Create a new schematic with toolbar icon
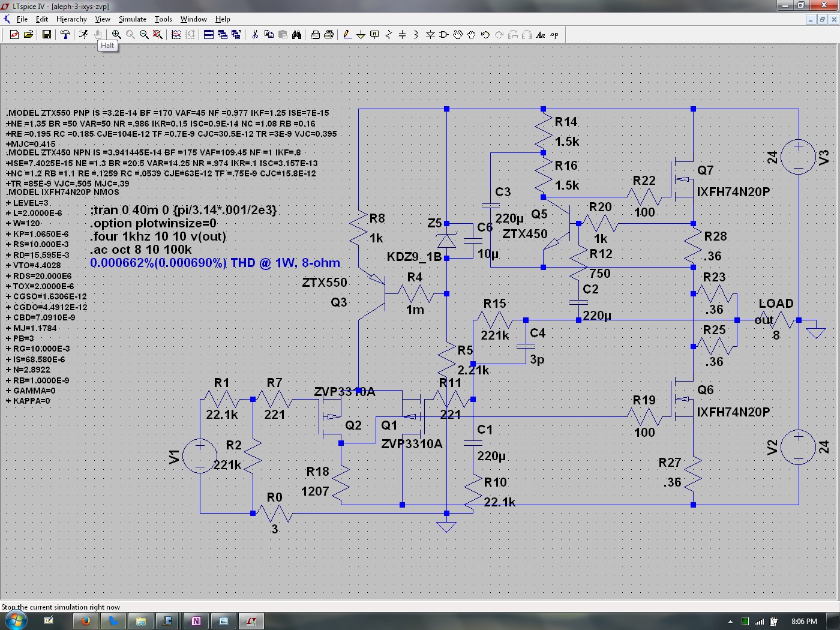The width and height of the screenshot is (840, 630). click(14, 35)
